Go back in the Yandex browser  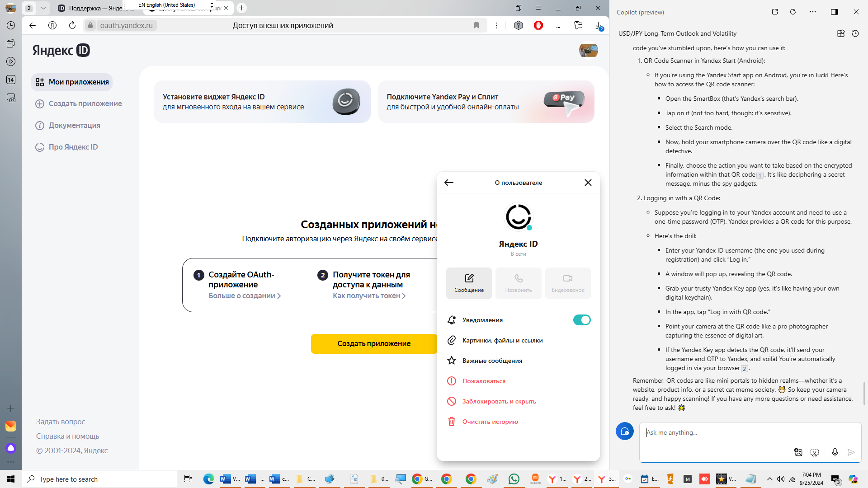[x=33, y=25]
